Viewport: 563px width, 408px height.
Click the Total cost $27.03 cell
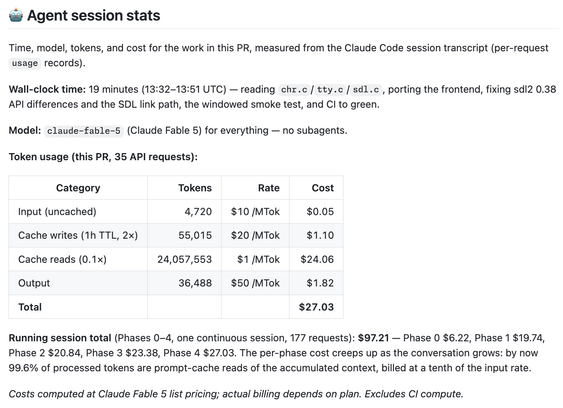pos(316,307)
